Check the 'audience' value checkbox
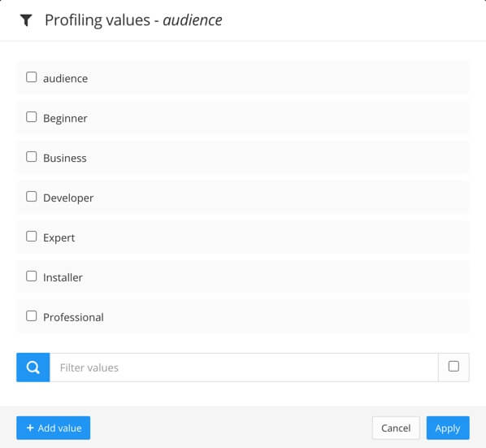The image size is (486, 448). (x=32, y=77)
